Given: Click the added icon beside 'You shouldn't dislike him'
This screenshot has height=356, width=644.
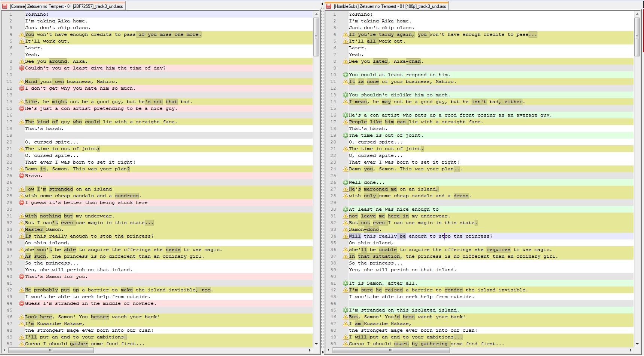Looking at the screenshot, I should point(346,95).
